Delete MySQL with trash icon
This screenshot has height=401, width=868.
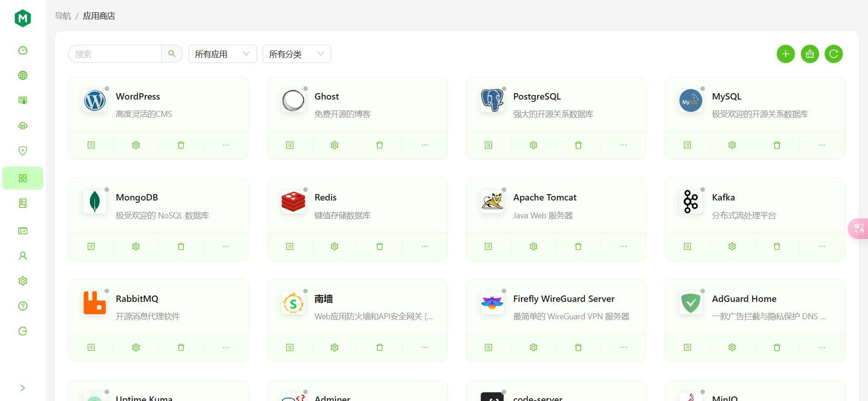[x=777, y=145]
